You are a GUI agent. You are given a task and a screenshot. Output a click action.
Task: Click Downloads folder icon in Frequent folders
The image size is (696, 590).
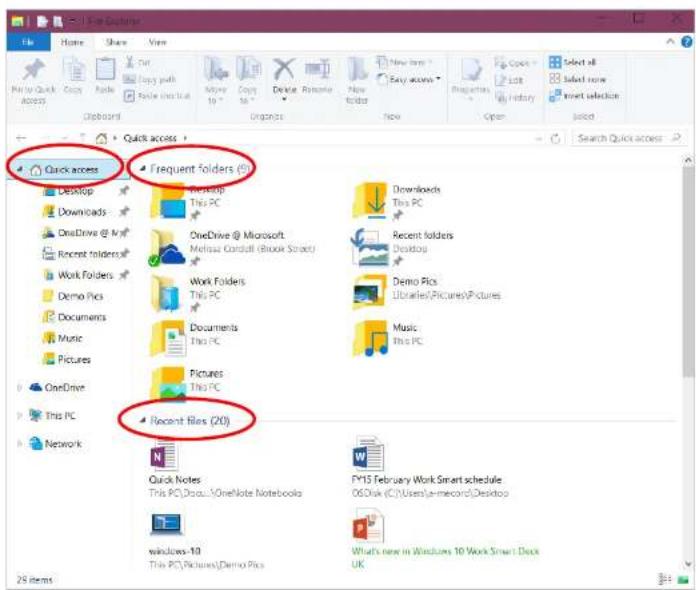(x=370, y=202)
